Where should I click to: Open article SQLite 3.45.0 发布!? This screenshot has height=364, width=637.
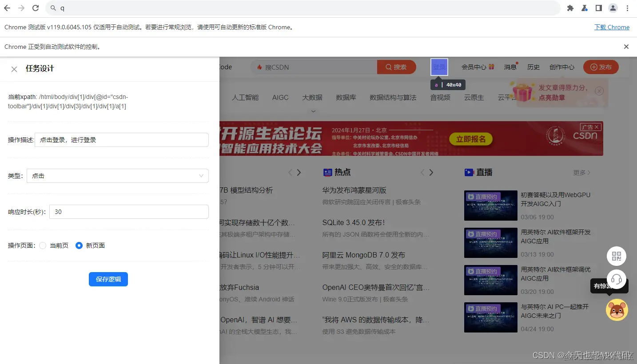[354, 222]
